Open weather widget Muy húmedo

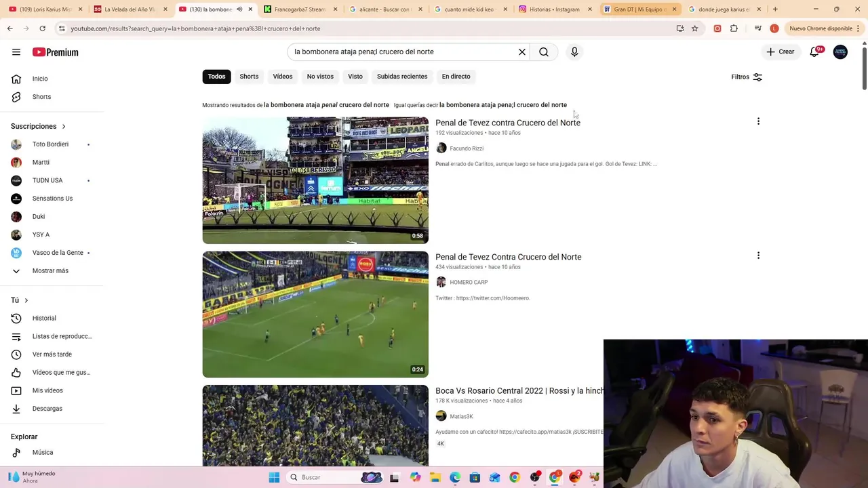click(32, 477)
